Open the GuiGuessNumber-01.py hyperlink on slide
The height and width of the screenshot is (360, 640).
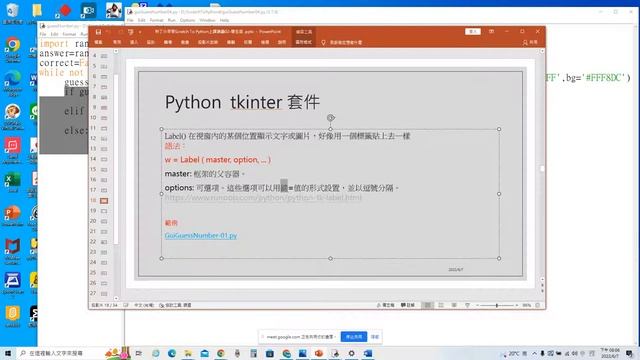pyautogui.click(x=201, y=236)
